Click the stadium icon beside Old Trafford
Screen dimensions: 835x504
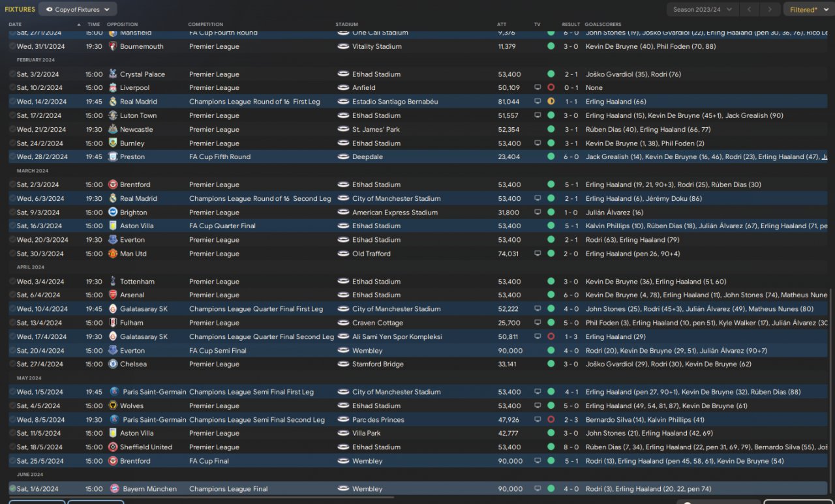tap(343, 254)
